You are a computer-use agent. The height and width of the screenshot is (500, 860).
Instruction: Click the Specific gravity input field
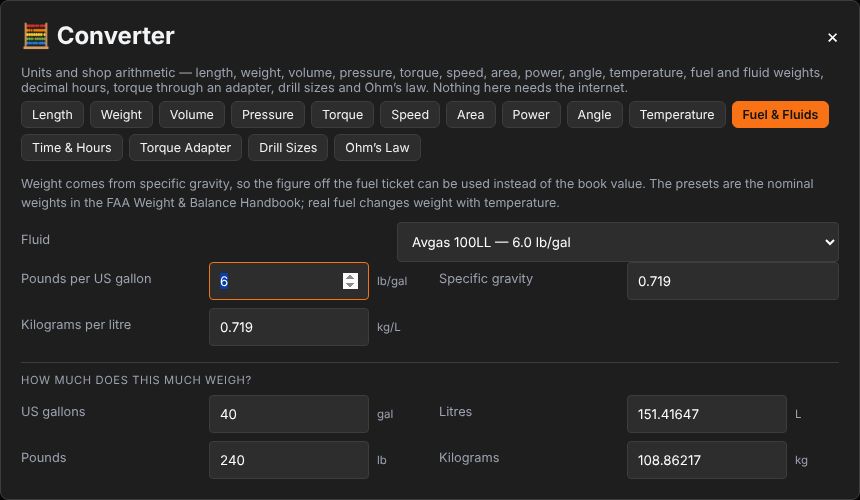pyautogui.click(x=733, y=281)
